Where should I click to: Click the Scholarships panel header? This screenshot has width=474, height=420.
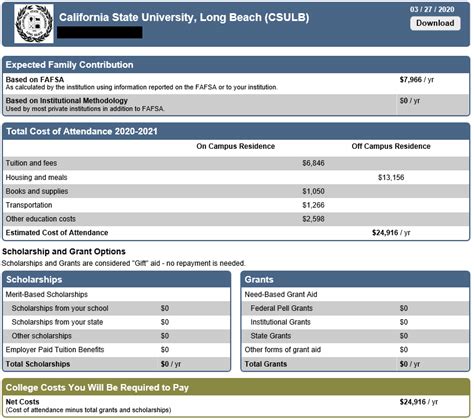pyautogui.click(x=117, y=280)
